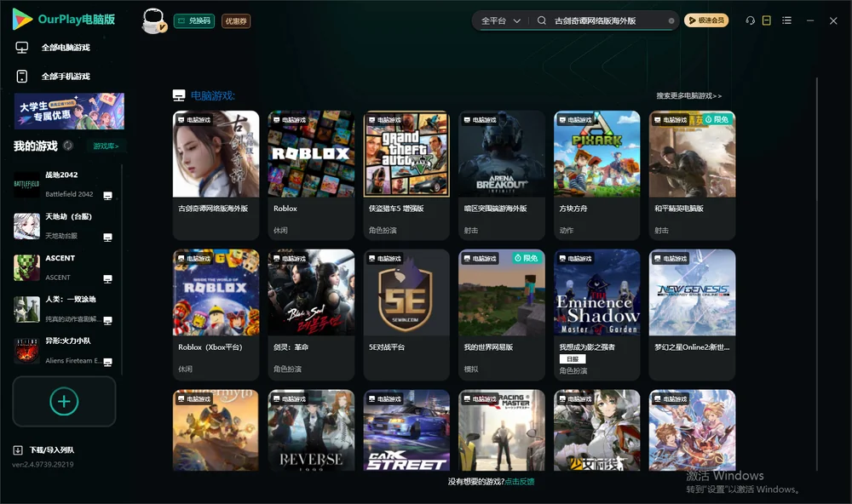
Task: Click the PC icon beside 天地劫 (台服)
Action: (107, 238)
